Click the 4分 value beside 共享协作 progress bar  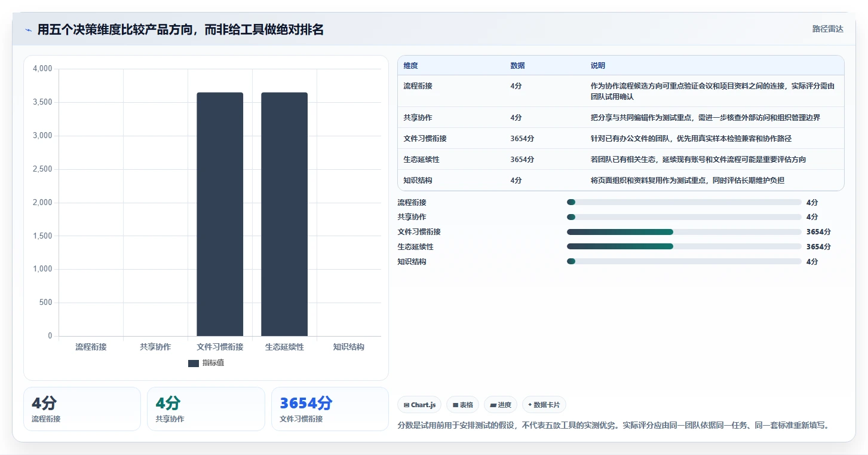coord(812,217)
